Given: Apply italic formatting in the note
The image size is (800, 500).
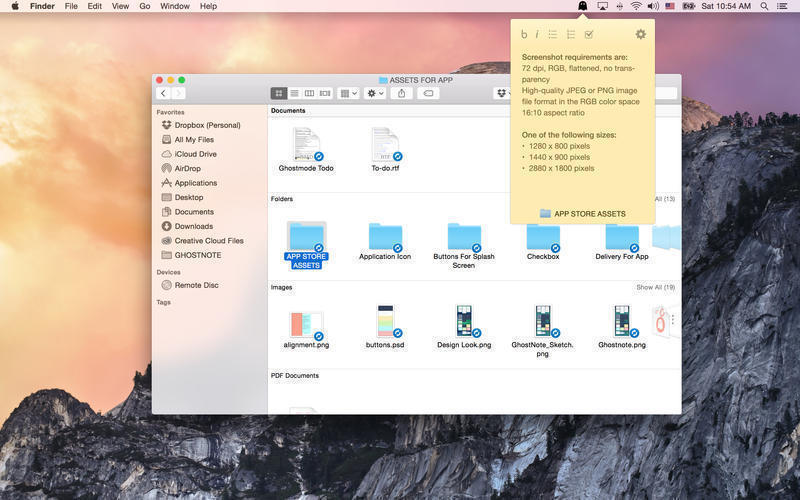Looking at the screenshot, I should 536,34.
